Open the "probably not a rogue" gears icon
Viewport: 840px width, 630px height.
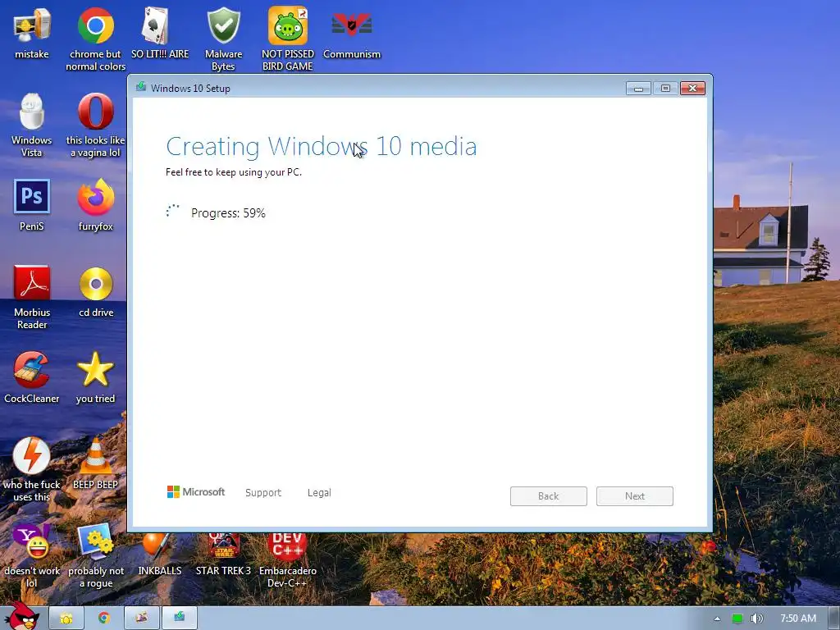(95, 541)
